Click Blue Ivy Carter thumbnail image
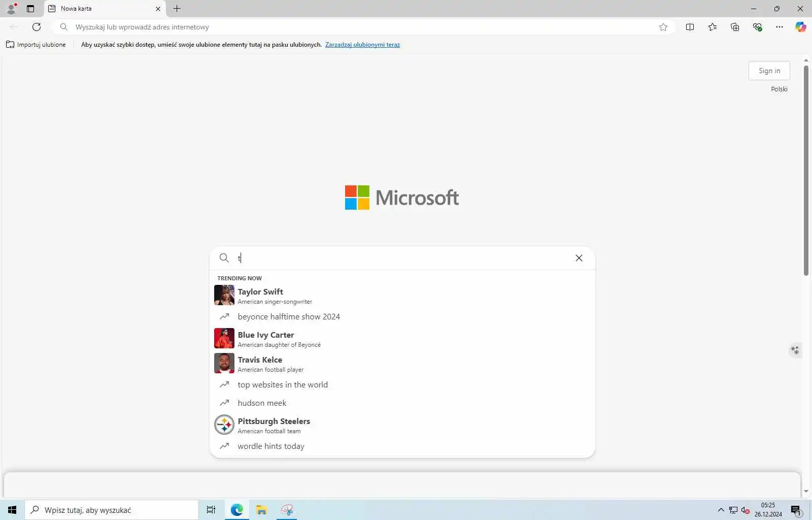The height and width of the screenshot is (520, 812). (x=224, y=338)
